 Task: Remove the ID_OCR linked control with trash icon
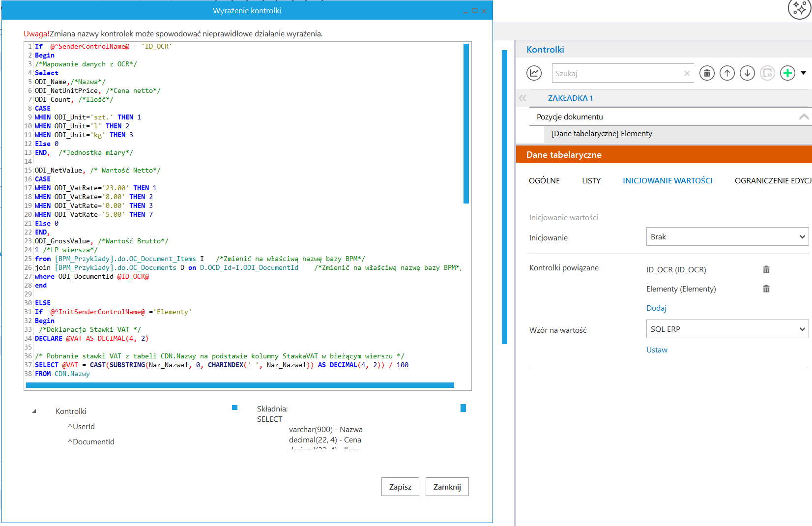[766, 269]
